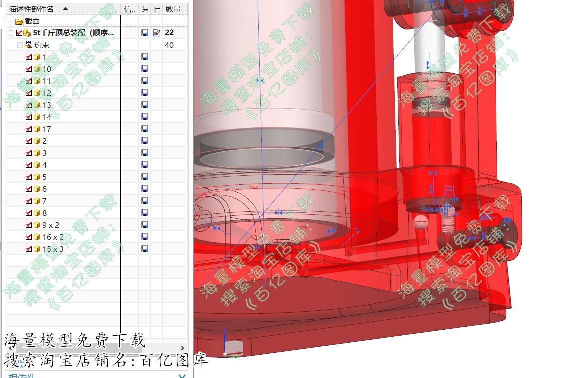Viewport: 588px width, 378px height.
Task: Click the save disk icon in row 6
Action: pyautogui.click(x=144, y=189)
